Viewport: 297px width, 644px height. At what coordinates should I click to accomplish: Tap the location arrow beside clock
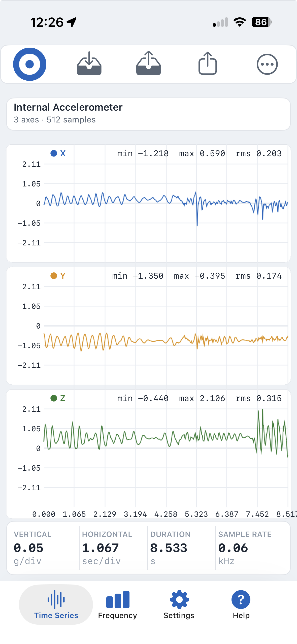pyautogui.click(x=72, y=22)
